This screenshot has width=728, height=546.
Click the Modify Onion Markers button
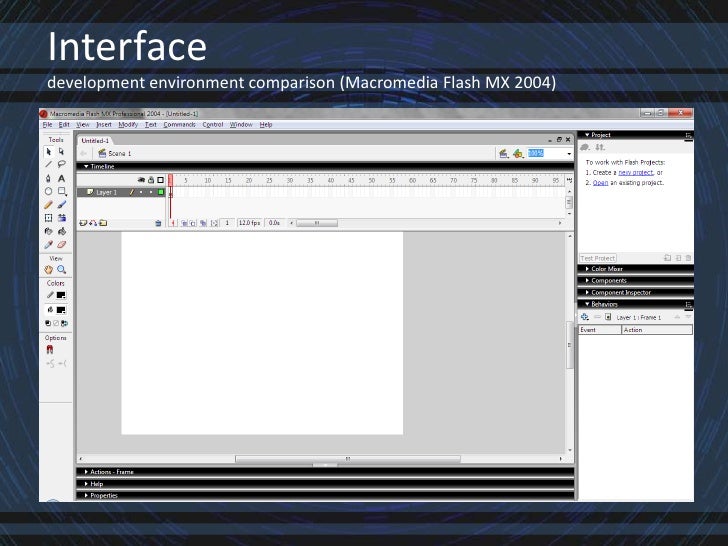point(214,223)
